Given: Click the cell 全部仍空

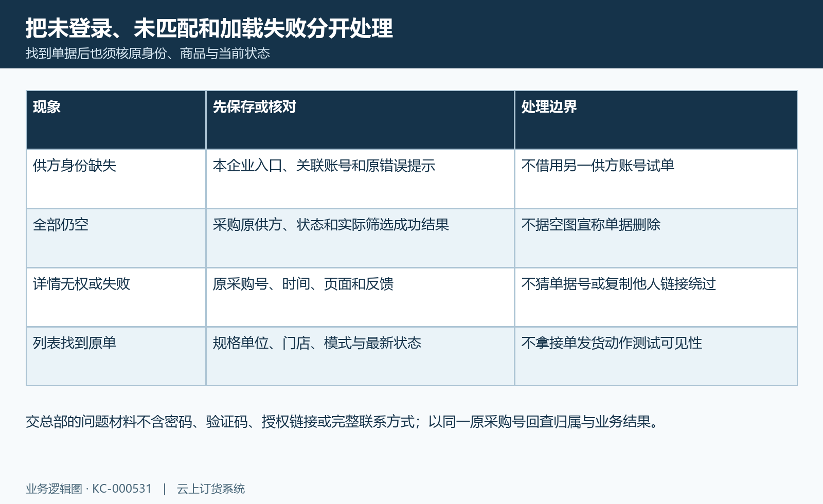Looking at the screenshot, I should 116,238.
